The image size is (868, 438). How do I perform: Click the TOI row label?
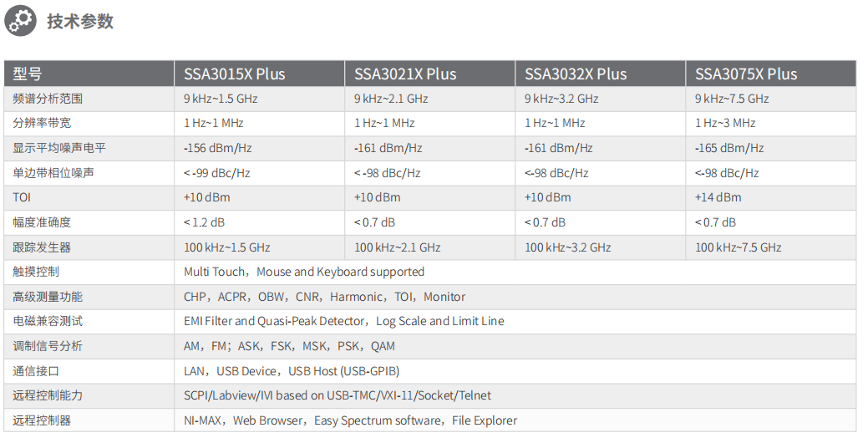click(x=22, y=197)
